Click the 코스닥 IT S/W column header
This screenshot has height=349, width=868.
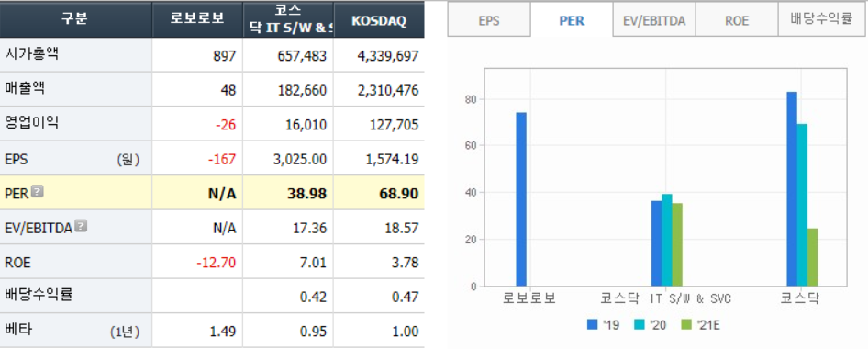[288, 19]
